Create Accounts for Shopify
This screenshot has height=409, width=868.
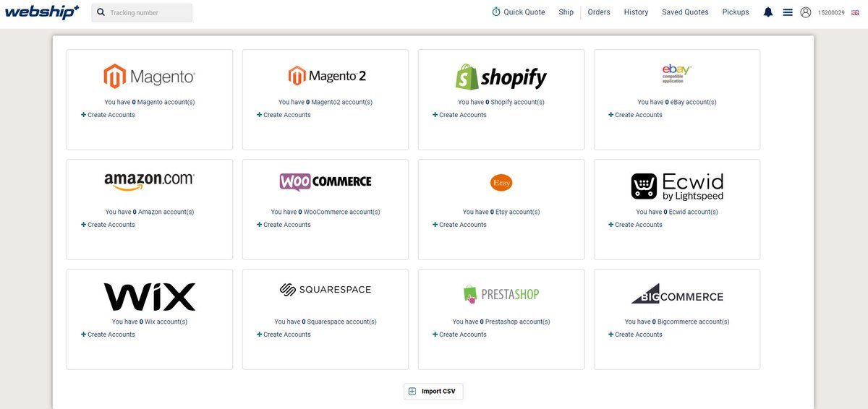point(460,115)
